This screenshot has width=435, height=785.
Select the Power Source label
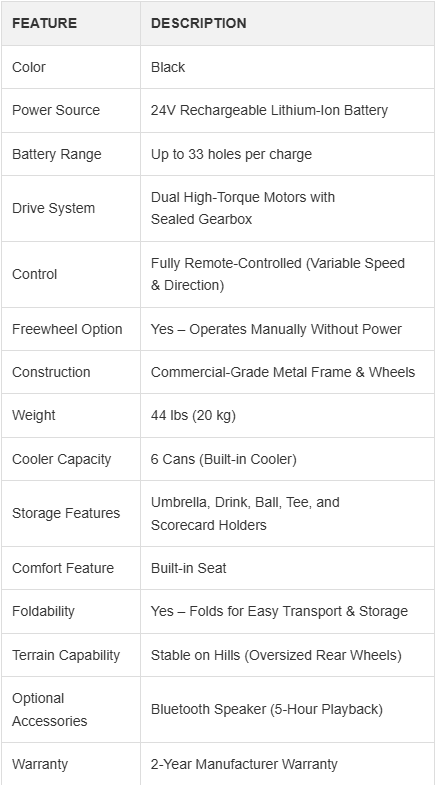click(56, 111)
